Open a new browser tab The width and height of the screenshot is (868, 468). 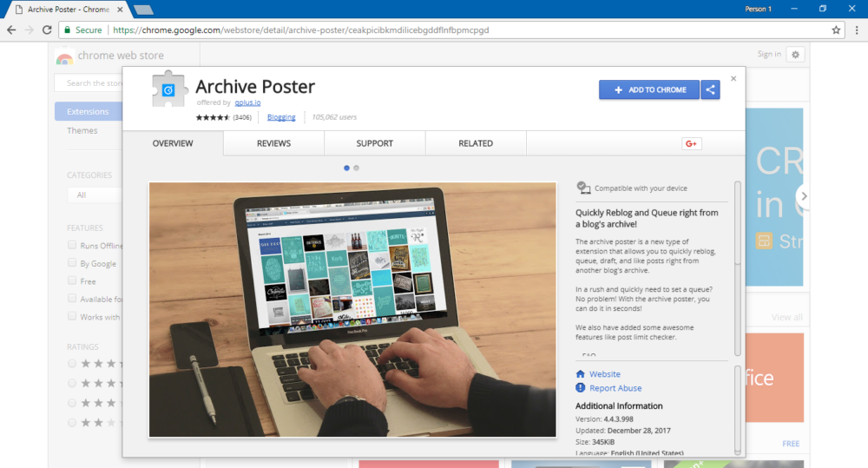tap(143, 10)
